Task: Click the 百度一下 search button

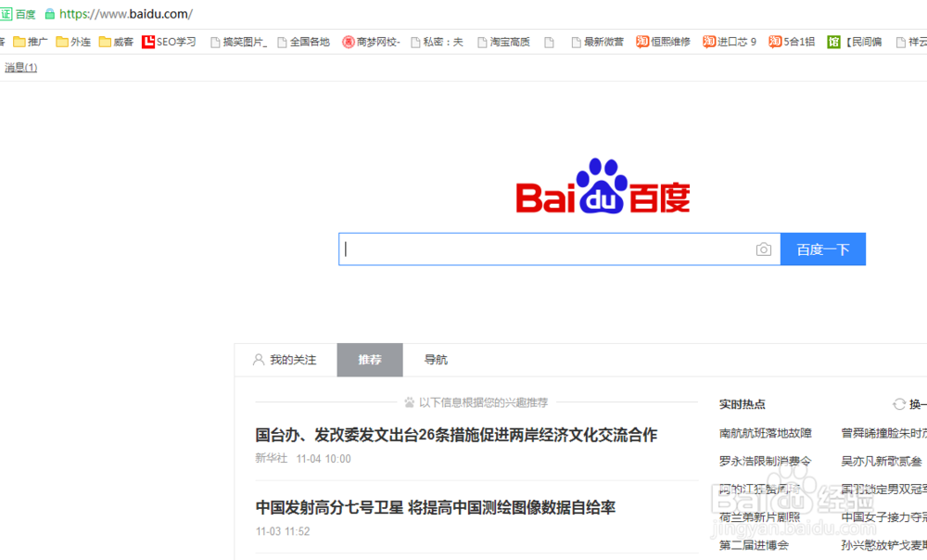Action: 823,249
